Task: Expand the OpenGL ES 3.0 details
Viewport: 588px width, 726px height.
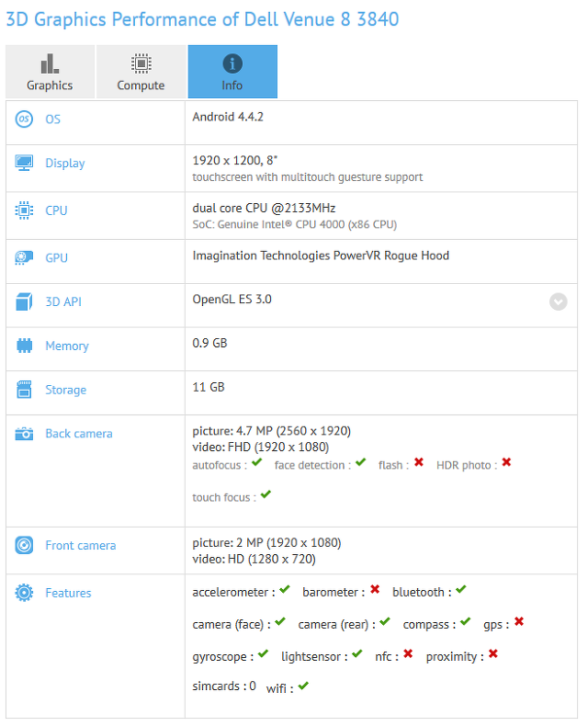Action: point(559,301)
